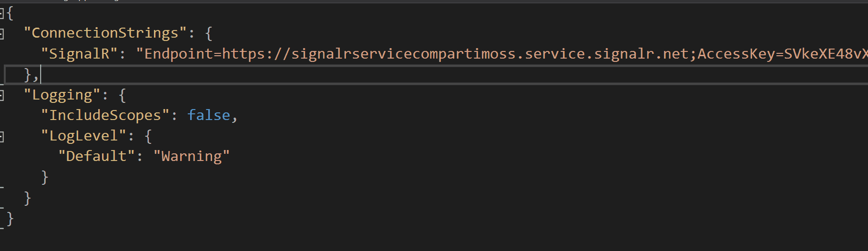Place cursor on the "Default" key

point(96,156)
